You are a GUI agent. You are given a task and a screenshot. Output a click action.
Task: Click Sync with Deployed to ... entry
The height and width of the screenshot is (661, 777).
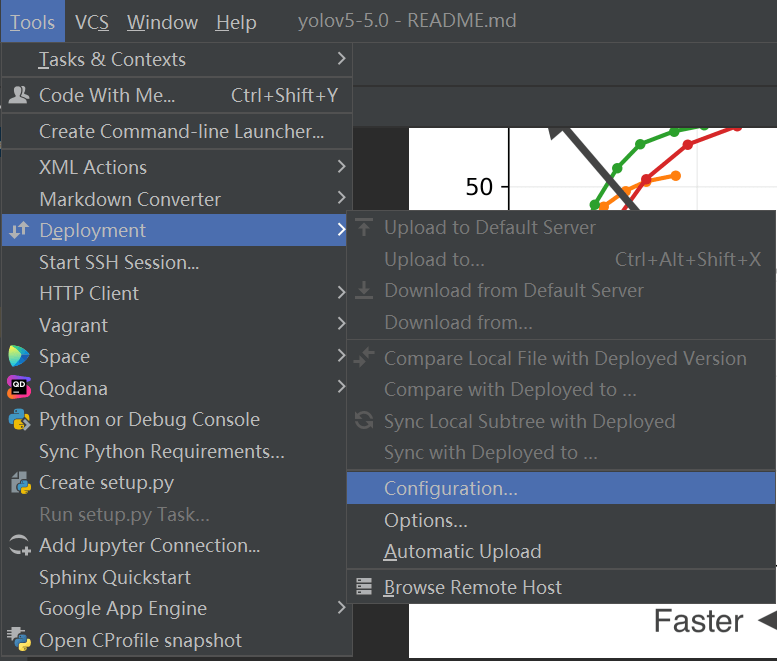tap(561, 452)
